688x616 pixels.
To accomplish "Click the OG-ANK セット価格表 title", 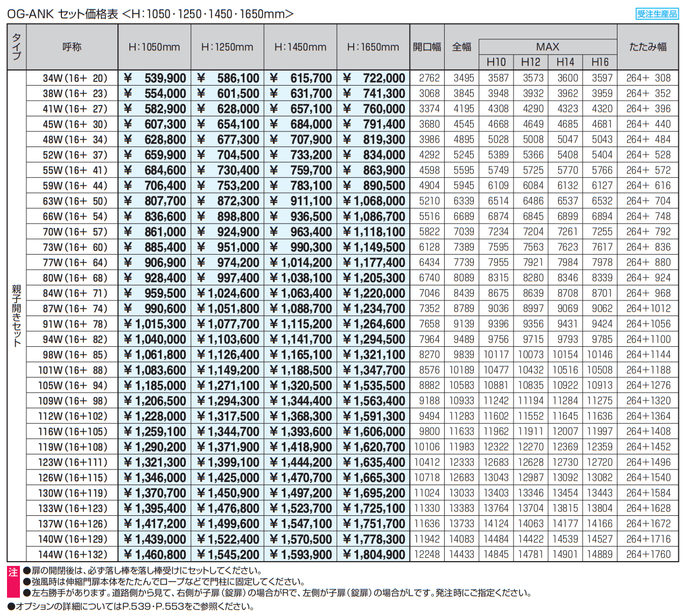I will tap(62, 14).
